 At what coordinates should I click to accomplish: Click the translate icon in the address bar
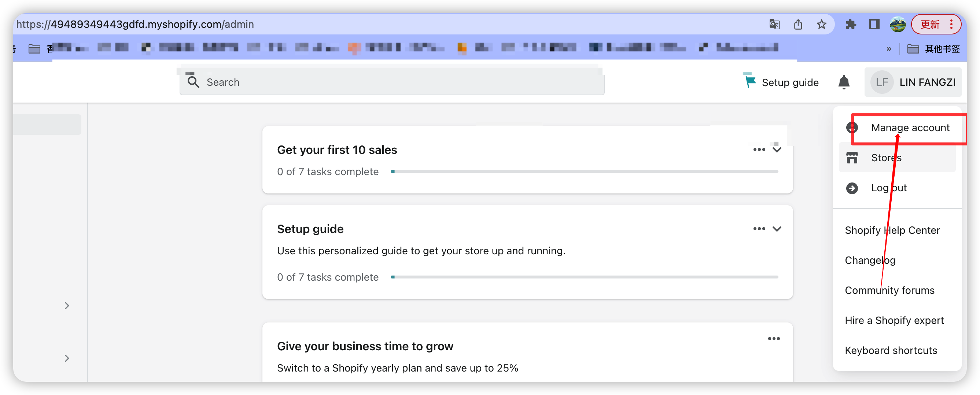point(774,24)
